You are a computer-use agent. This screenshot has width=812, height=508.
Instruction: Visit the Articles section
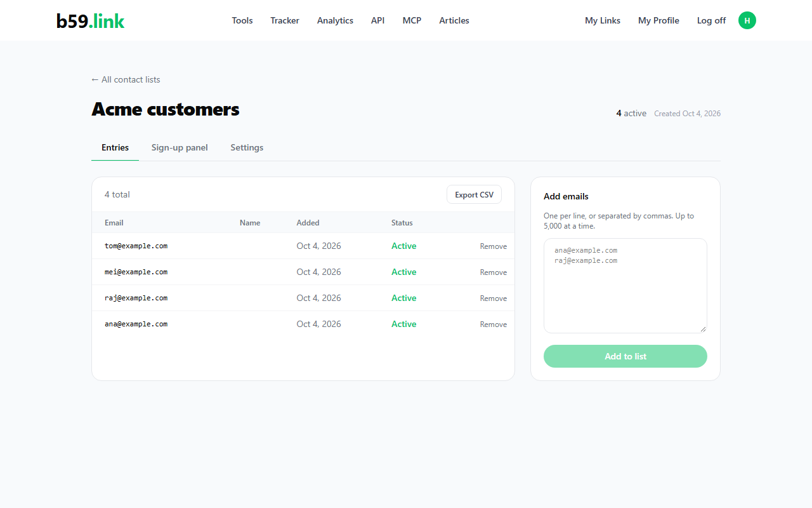(x=454, y=20)
